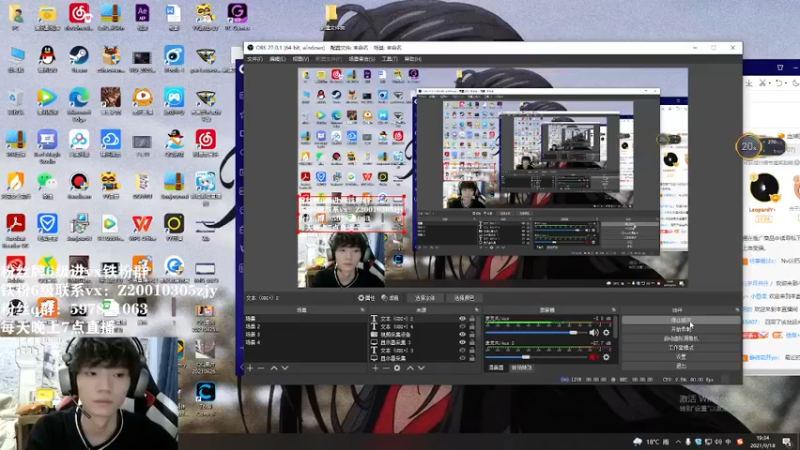Screen dimensions: 800x450
Task: Undock the Scenes panel via header icon
Action: click(x=363, y=310)
